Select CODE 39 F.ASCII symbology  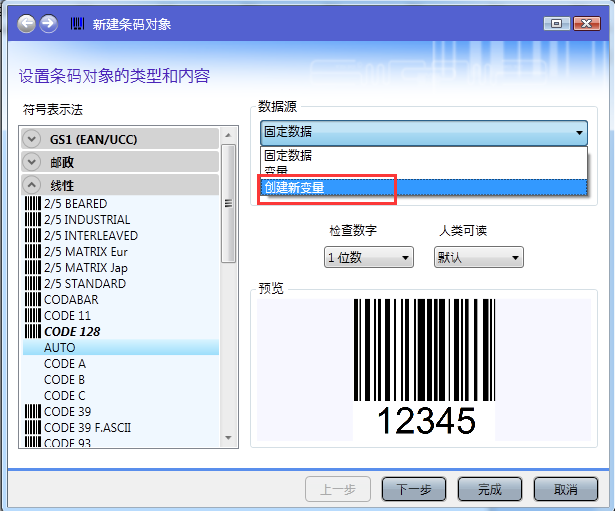tap(87, 427)
